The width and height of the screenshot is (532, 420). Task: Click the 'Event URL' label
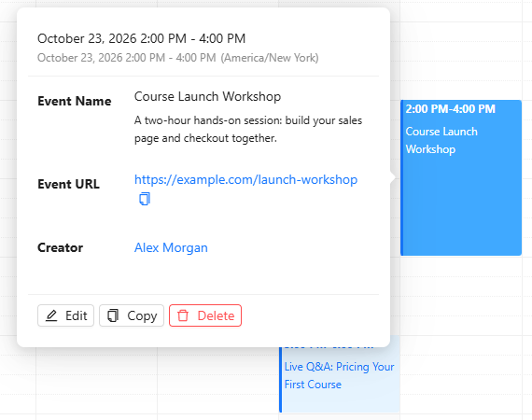[x=68, y=184]
